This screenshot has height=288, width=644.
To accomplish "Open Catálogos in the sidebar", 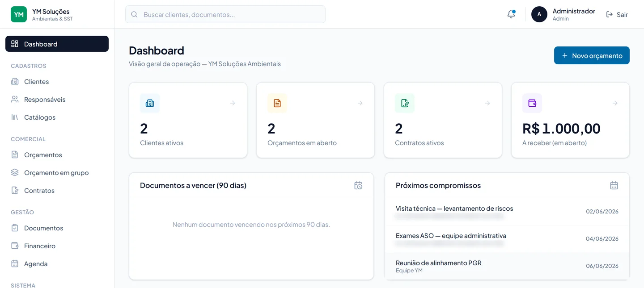I will click(x=57, y=117).
